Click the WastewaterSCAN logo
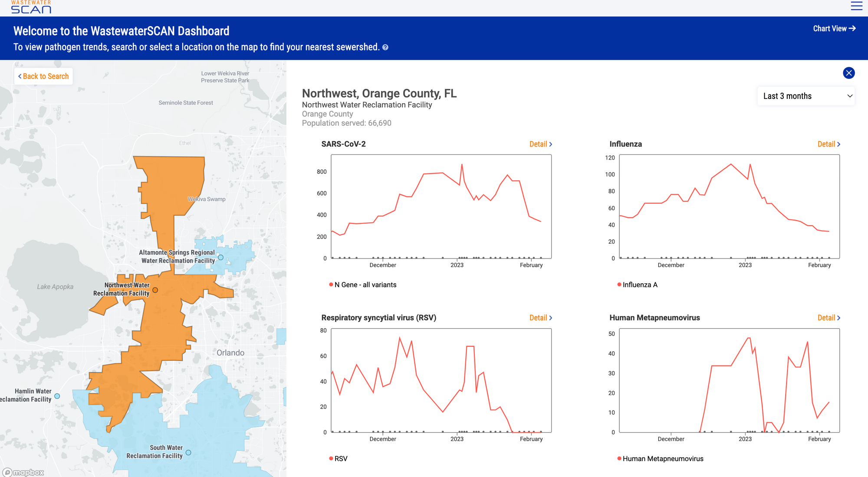 tap(31, 7)
